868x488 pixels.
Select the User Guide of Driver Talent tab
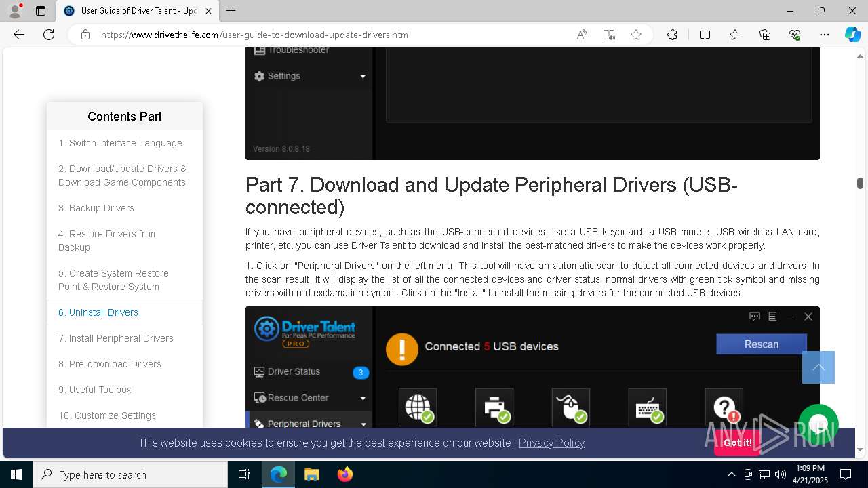tap(137, 11)
